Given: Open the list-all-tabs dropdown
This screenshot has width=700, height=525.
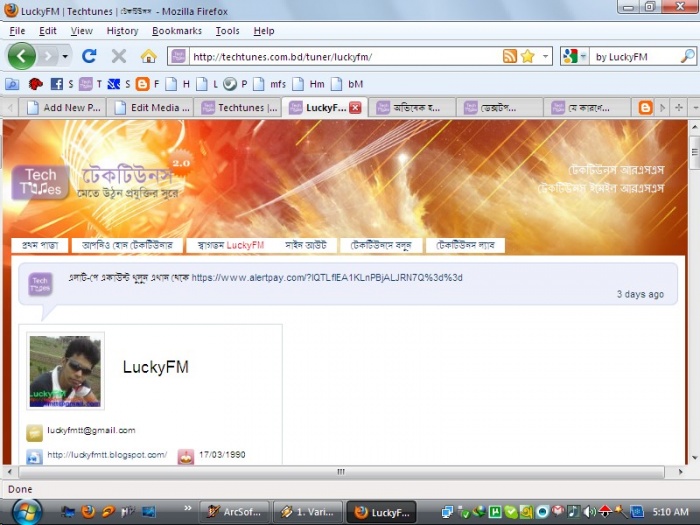Looking at the screenshot, I should click(x=694, y=108).
